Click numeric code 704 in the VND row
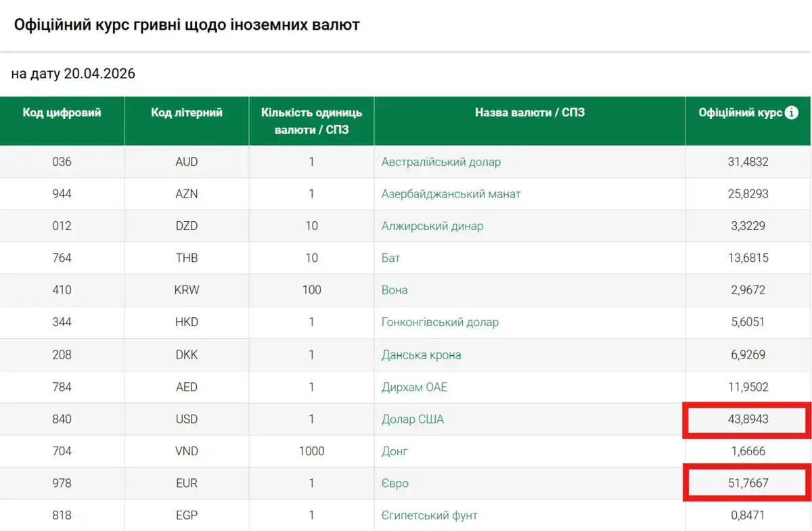Screen dimensions: 812x531 click(62, 451)
